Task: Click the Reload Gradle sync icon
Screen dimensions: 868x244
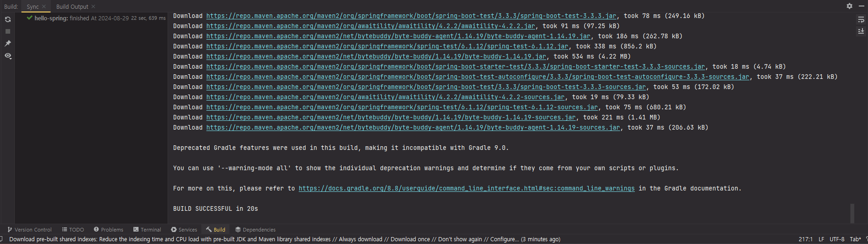Action: (x=8, y=19)
